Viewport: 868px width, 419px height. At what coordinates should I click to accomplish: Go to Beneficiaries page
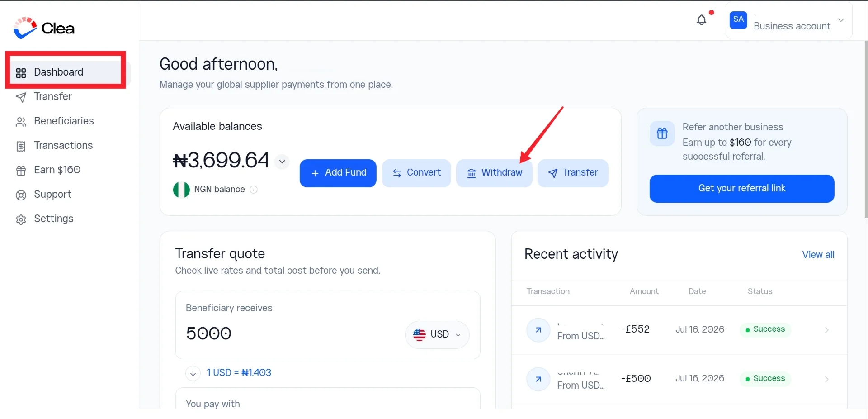coord(55,121)
